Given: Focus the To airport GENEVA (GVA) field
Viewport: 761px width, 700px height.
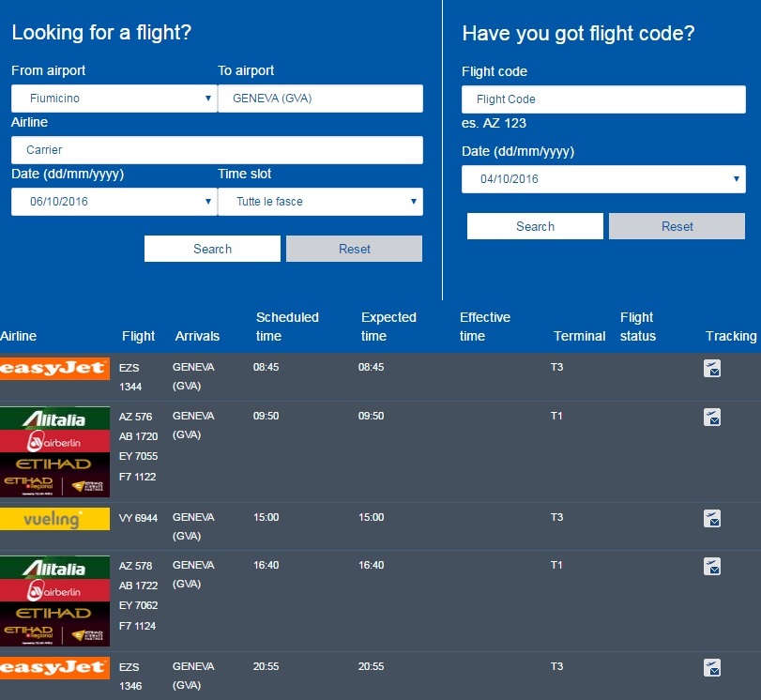Looking at the screenshot, I should [320, 99].
